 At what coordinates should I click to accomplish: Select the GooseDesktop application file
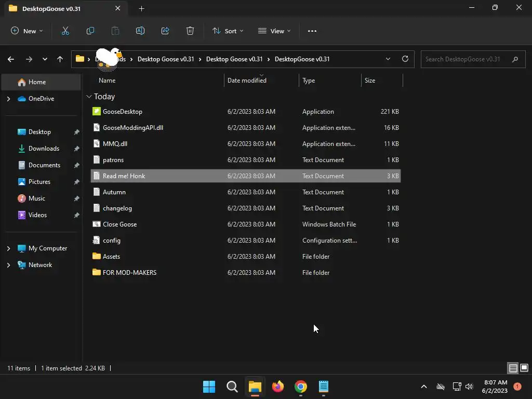[246, 112]
